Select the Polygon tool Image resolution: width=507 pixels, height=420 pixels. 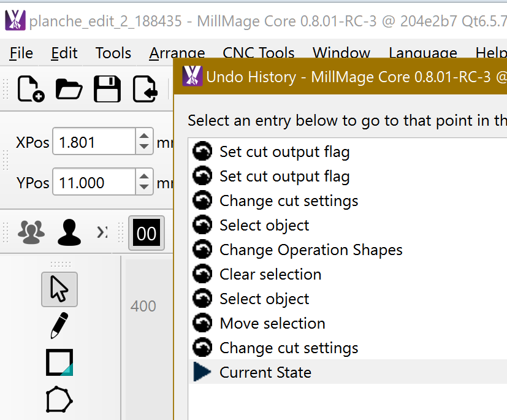coord(59,400)
